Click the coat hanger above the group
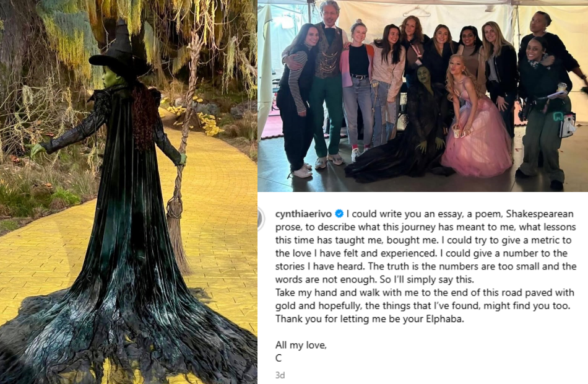The height and width of the screenshot is (384, 588). 417,11
